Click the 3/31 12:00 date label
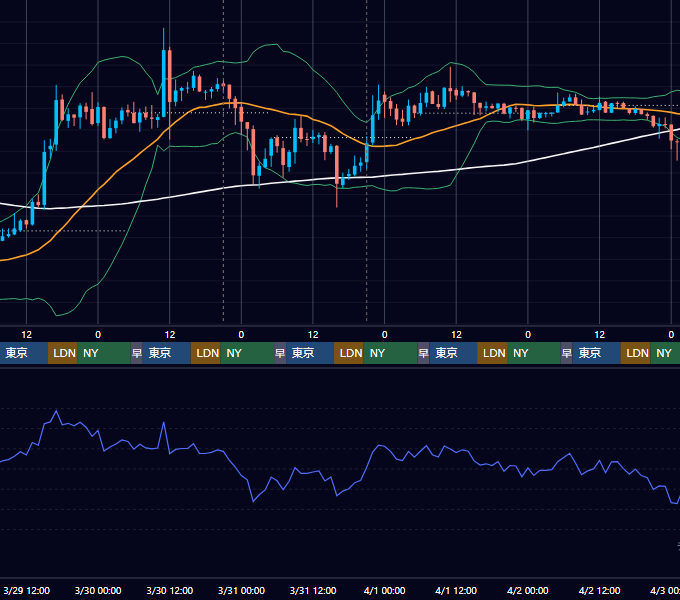The width and height of the screenshot is (680, 600). click(x=313, y=590)
